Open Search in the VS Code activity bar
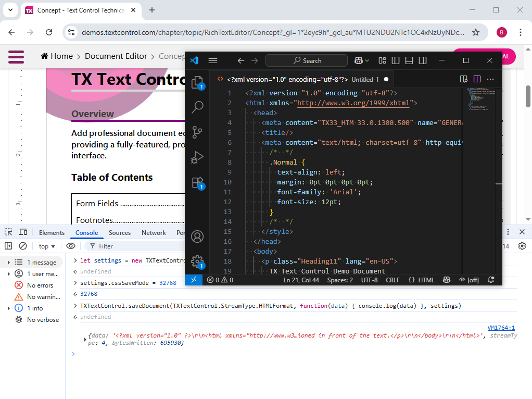Viewport: 532px width, 399px height. tap(197, 107)
